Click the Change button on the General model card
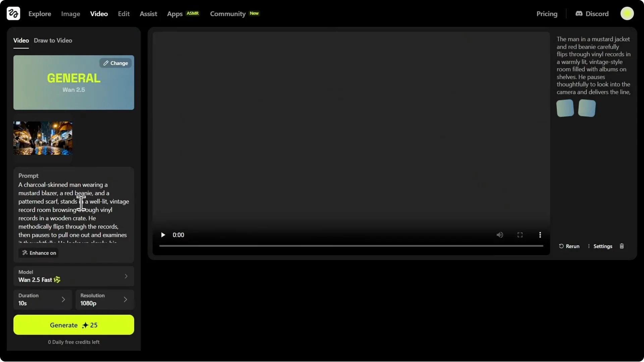The height and width of the screenshot is (362, 644). point(115,63)
